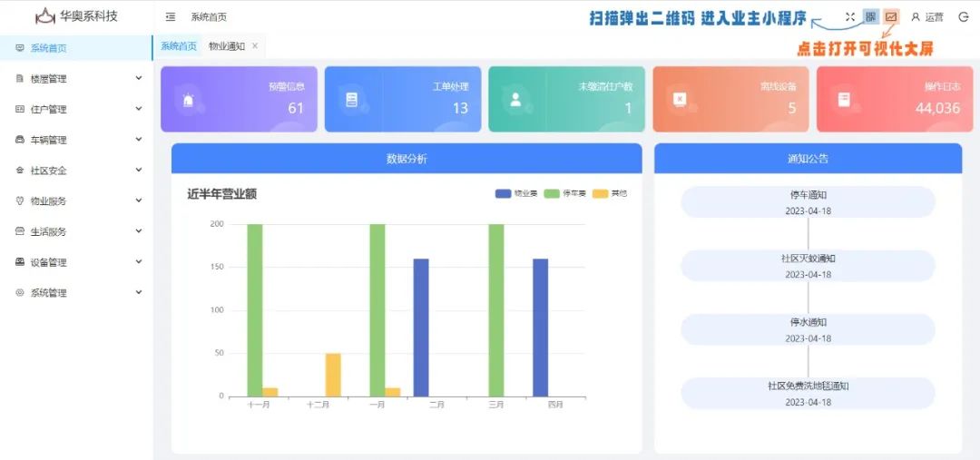The height and width of the screenshot is (460, 980).
Task: Close the 物业通知 tab
Action: (255, 46)
